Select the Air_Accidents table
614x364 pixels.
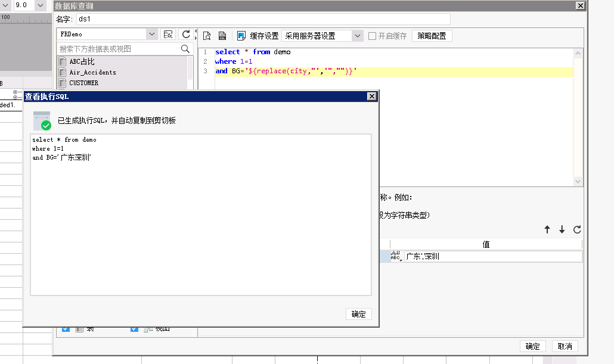pyautogui.click(x=93, y=73)
